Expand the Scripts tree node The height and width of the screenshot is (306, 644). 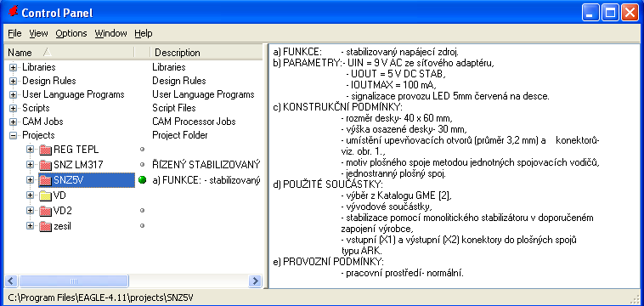coord(13,109)
